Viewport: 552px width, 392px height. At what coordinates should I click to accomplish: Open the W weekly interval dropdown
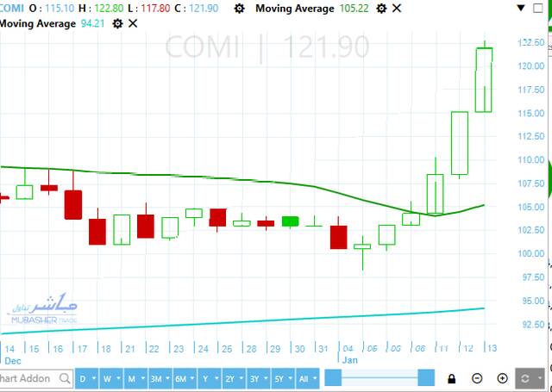pyautogui.click(x=112, y=378)
